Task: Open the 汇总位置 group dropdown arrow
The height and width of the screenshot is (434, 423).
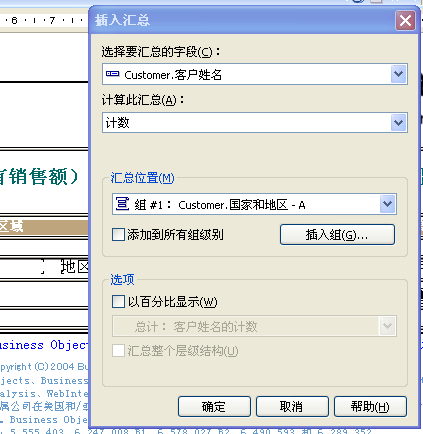Action: [x=387, y=204]
